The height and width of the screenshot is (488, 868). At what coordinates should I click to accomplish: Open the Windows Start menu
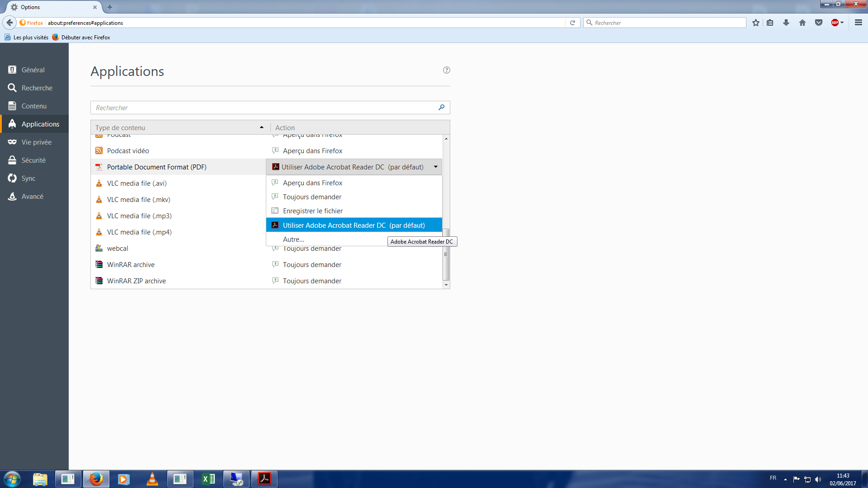(x=12, y=479)
